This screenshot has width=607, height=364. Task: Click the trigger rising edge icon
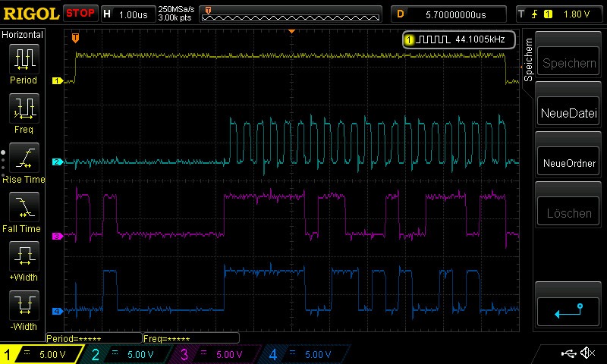pos(535,14)
